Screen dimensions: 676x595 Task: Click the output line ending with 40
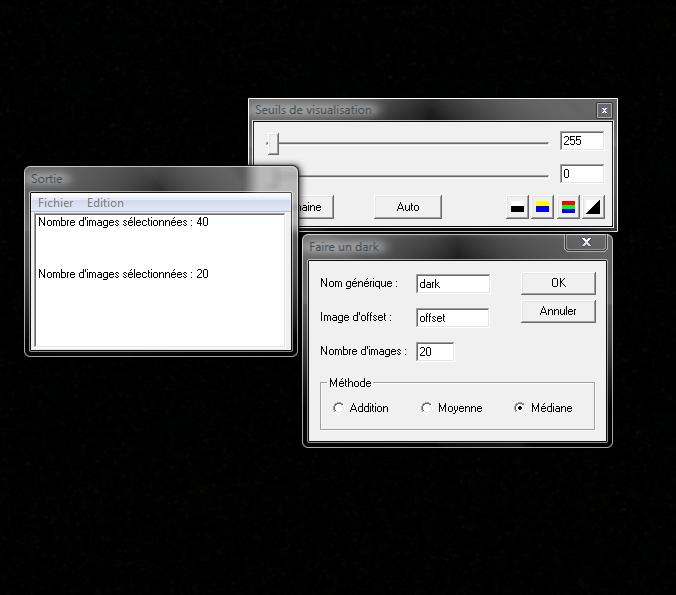(123, 222)
